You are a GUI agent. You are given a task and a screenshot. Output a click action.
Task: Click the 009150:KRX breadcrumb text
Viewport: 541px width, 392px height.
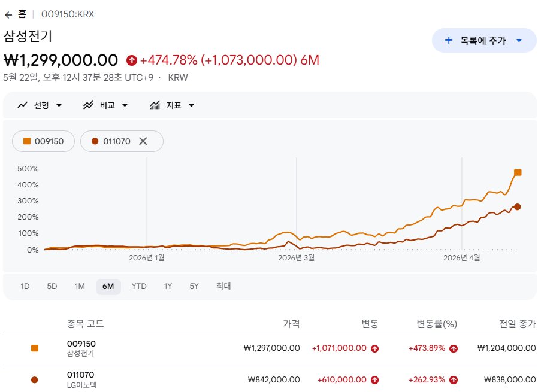tap(68, 14)
